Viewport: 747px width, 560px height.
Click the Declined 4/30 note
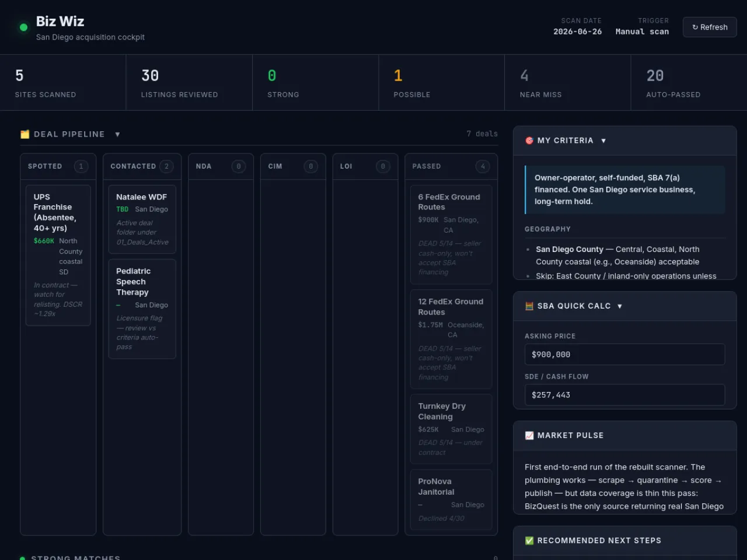tap(441, 518)
